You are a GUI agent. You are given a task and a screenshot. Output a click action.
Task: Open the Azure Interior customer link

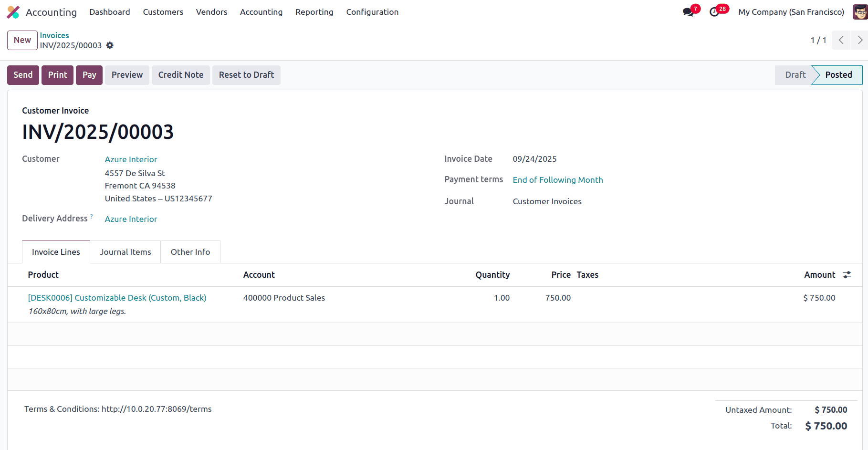point(131,159)
